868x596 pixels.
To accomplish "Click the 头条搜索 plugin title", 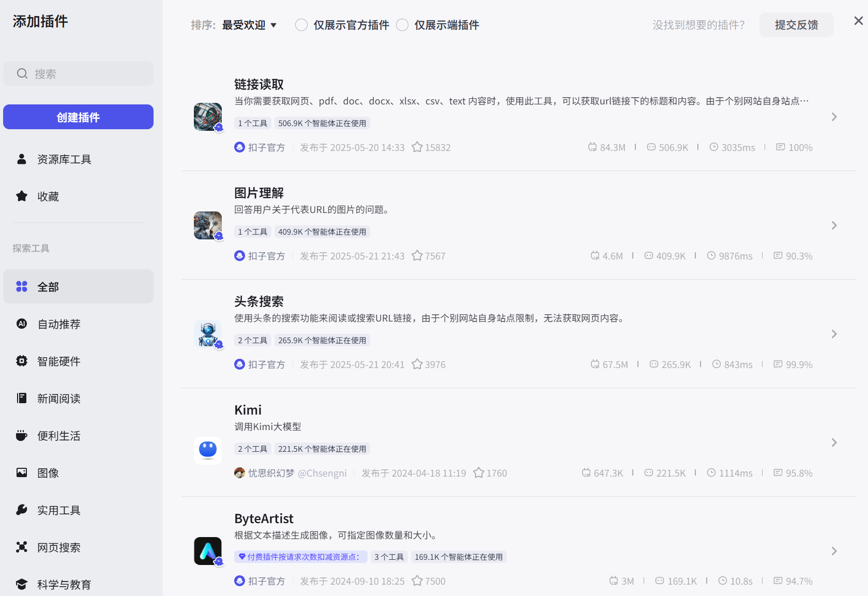I will pos(259,301).
